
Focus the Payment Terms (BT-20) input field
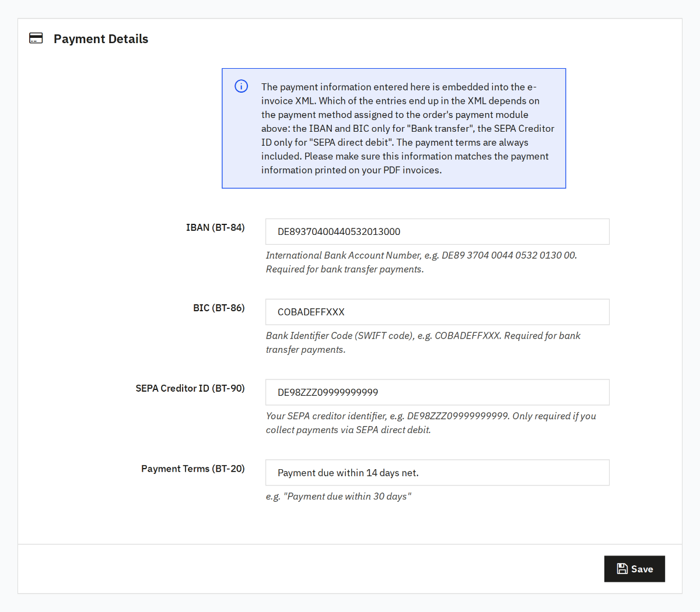[x=437, y=473]
